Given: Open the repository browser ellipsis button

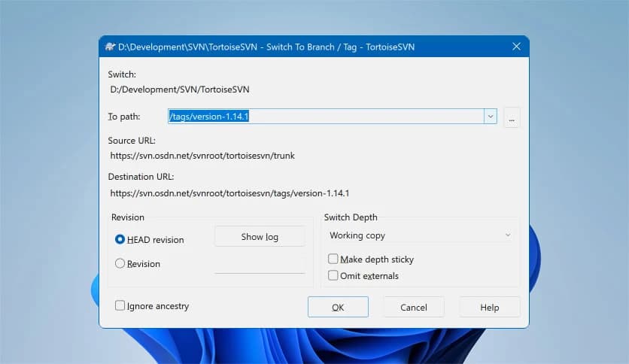Looking at the screenshot, I should click(x=512, y=117).
